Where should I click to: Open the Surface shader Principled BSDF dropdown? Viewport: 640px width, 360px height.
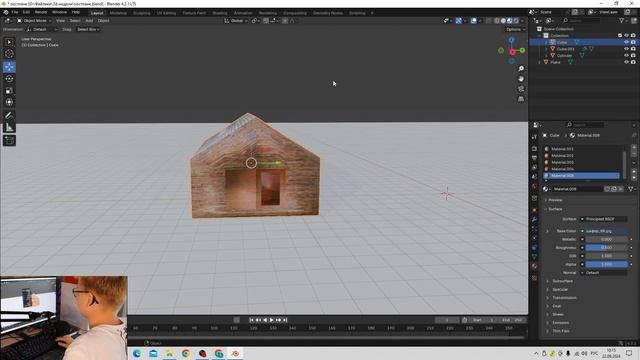(x=605, y=219)
